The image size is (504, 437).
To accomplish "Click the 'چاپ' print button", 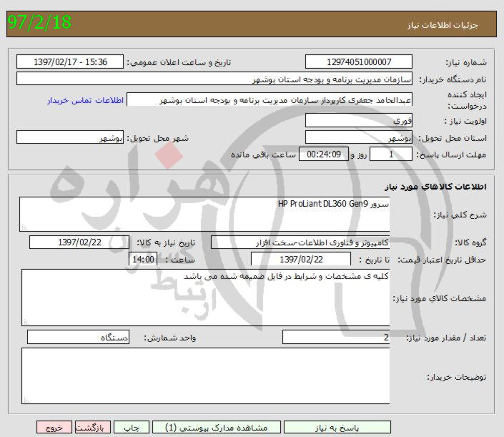I will pyautogui.click(x=132, y=428).
